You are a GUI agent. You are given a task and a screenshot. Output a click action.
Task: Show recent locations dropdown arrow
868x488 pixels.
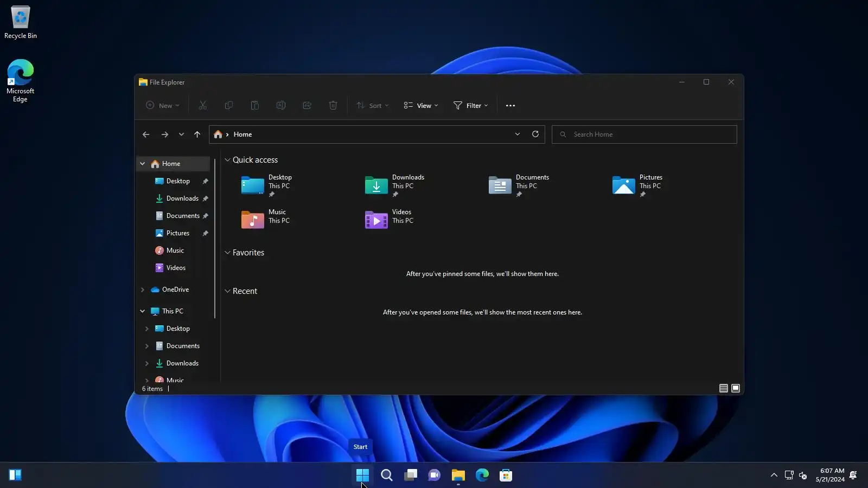tap(181, 134)
